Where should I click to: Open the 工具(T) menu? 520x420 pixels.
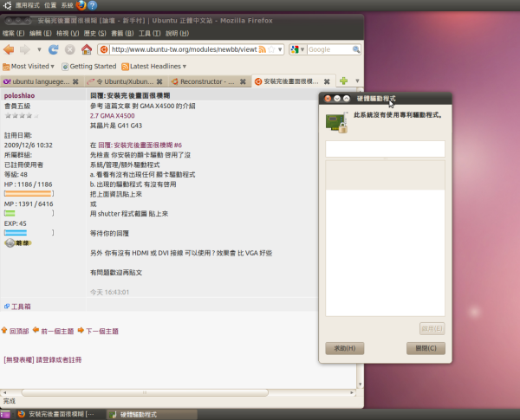click(150, 34)
